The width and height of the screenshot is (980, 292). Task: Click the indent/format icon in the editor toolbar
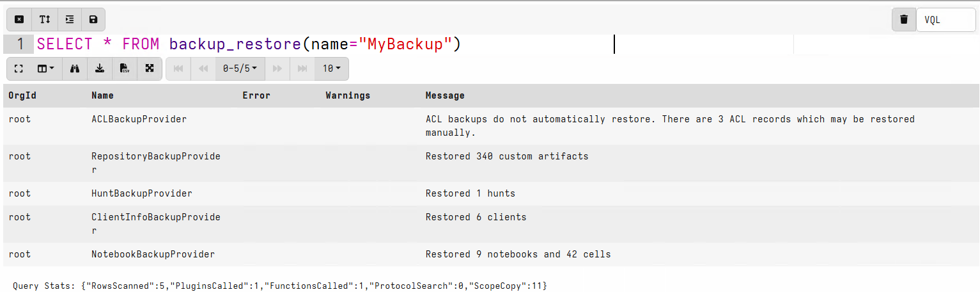coord(69,20)
